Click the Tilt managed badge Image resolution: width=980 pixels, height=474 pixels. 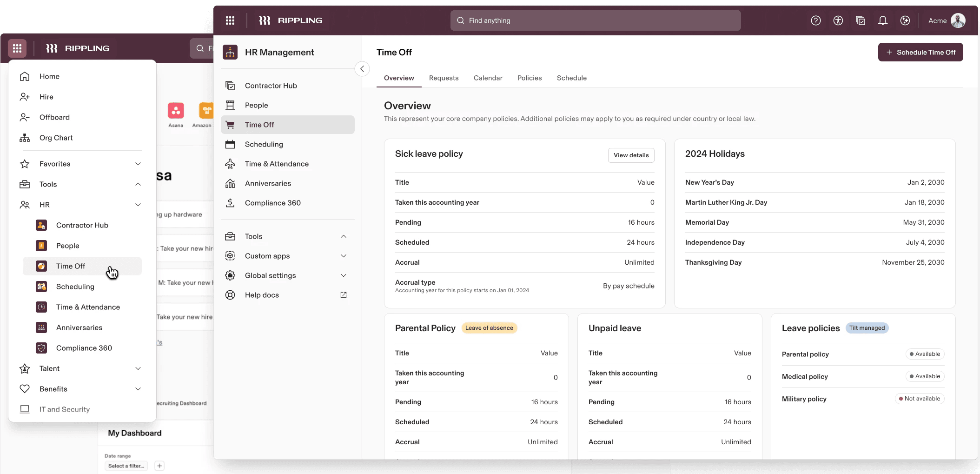click(867, 328)
